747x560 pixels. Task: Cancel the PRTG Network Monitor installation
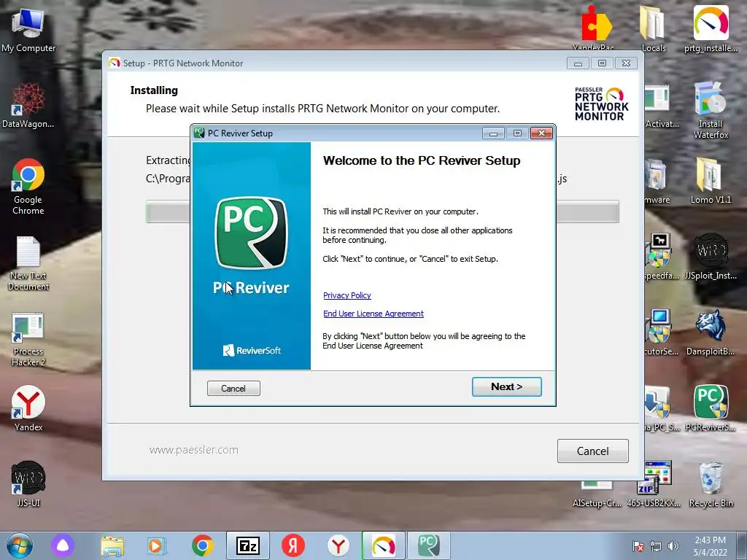tap(592, 451)
